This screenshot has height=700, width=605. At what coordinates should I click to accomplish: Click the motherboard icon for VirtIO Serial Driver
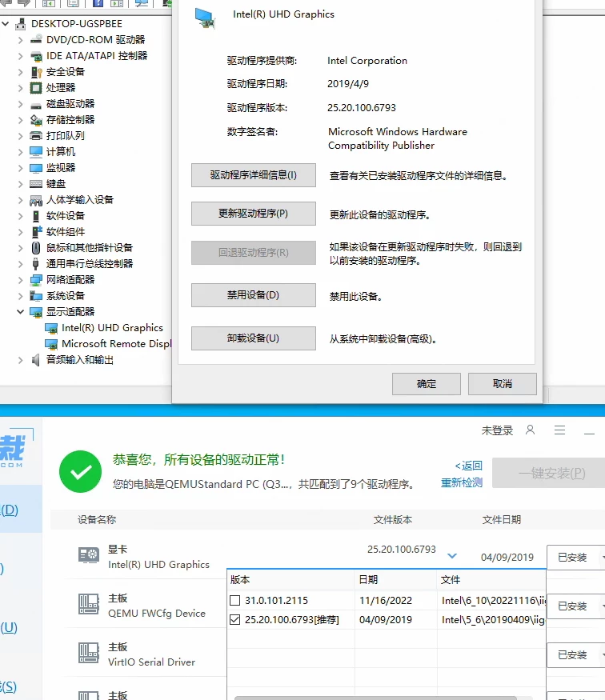(x=89, y=653)
